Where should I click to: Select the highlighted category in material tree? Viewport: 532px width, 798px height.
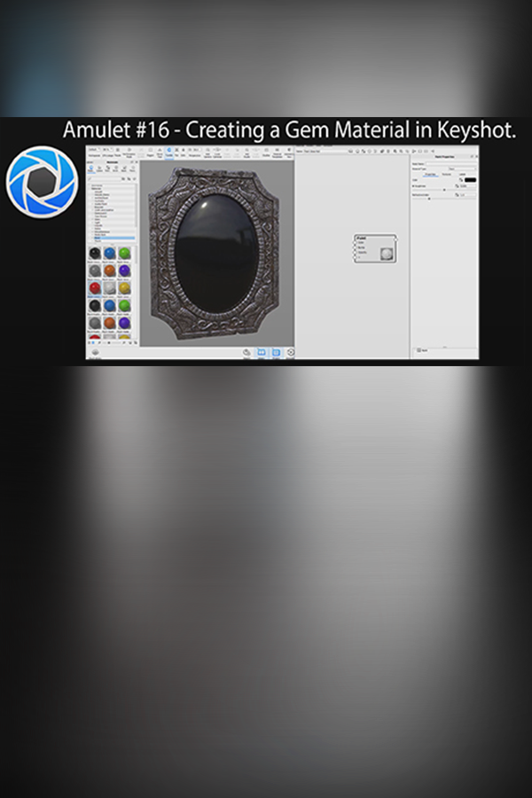tap(112, 239)
